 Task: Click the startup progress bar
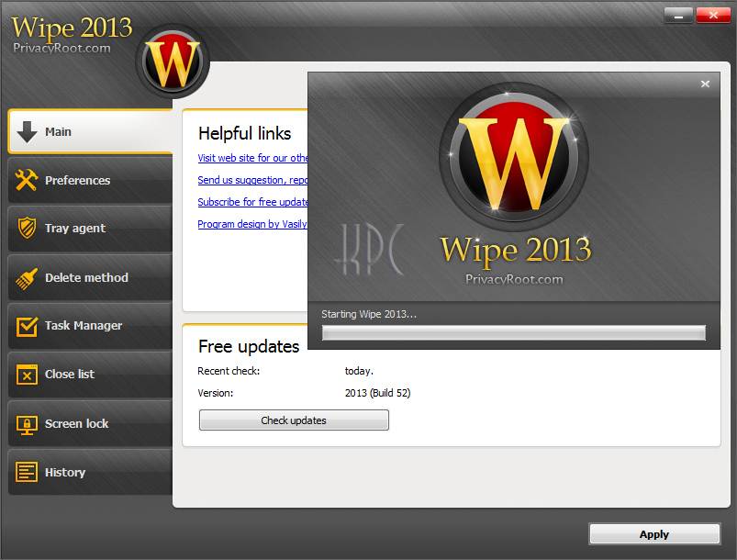[x=514, y=333]
